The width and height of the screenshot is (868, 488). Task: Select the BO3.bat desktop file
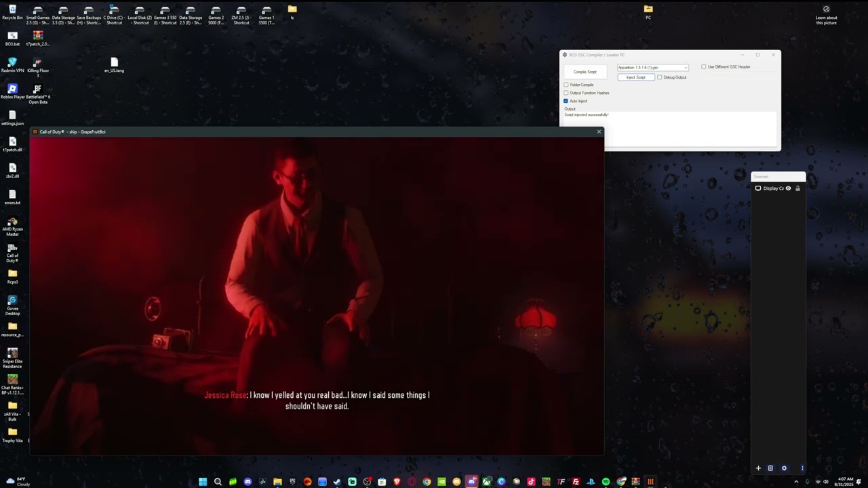[12, 39]
